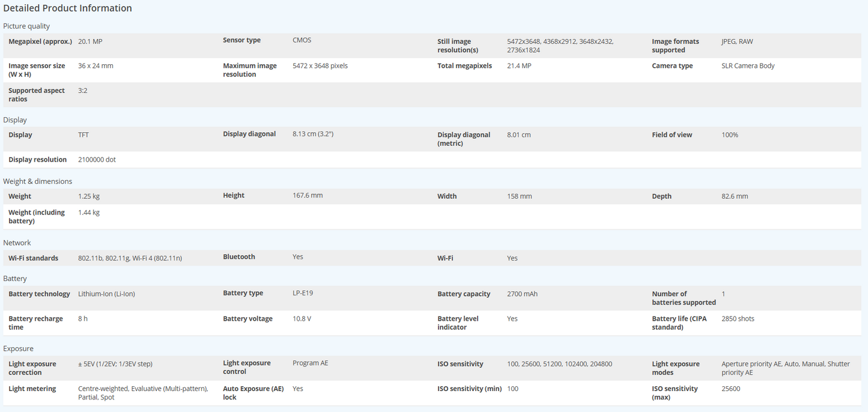Click the JPEG, RAW image formats value

[736, 41]
